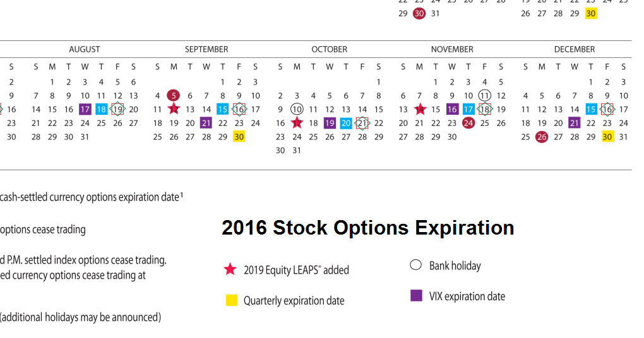The image size is (644, 338).
Task: Select purple-highlighted August 17
Action: [85, 109]
